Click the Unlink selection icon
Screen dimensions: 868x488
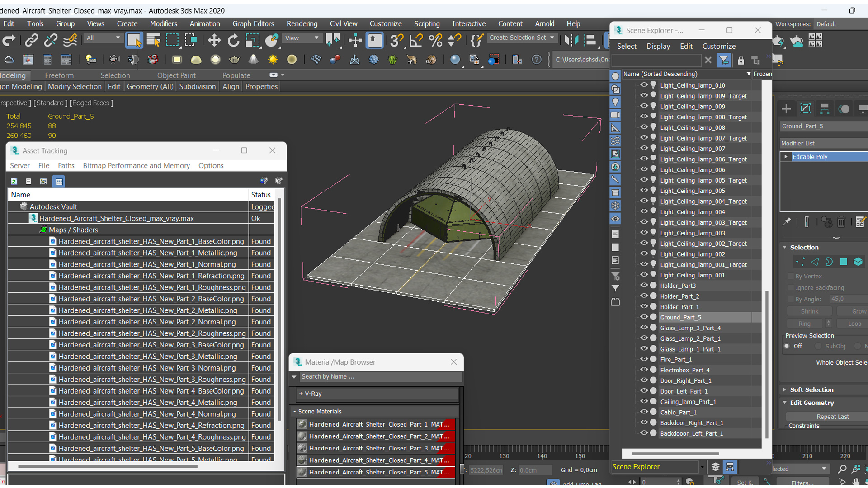(x=51, y=41)
